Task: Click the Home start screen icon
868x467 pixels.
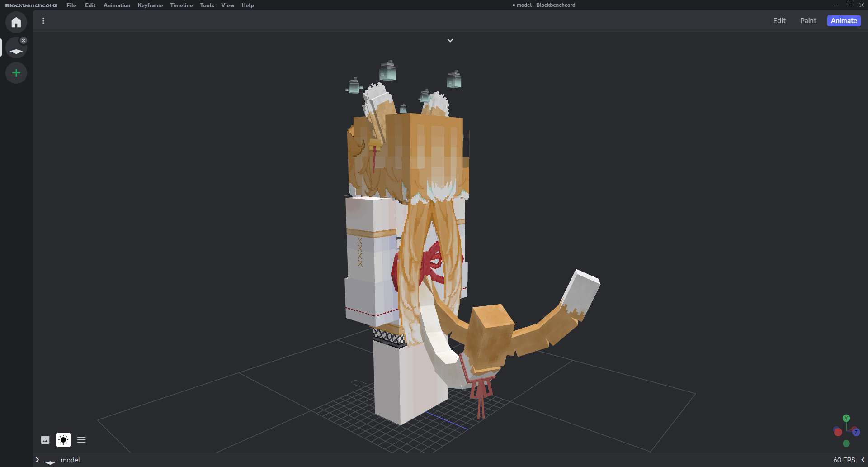Action: (16, 22)
